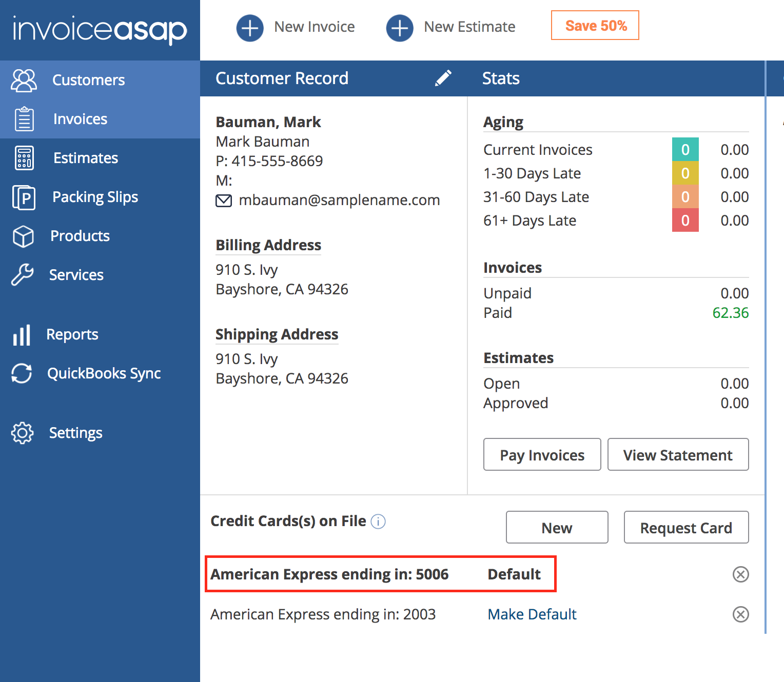Click the pencil edit icon on Customer Record
The width and height of the screenshot is (784, 682).
443,78
